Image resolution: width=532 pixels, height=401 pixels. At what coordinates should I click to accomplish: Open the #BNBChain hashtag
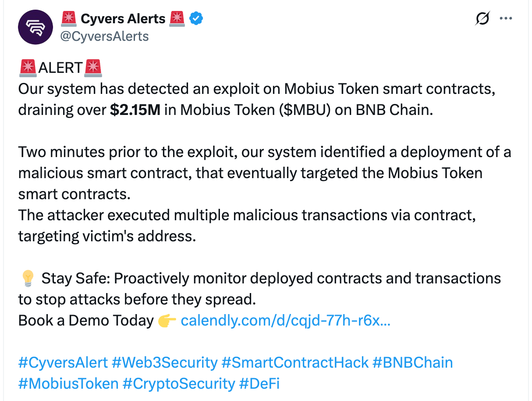413,362
